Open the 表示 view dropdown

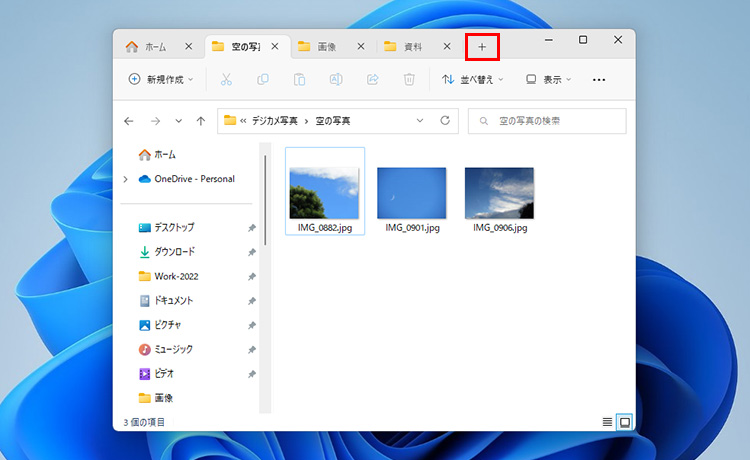point(550,79)
